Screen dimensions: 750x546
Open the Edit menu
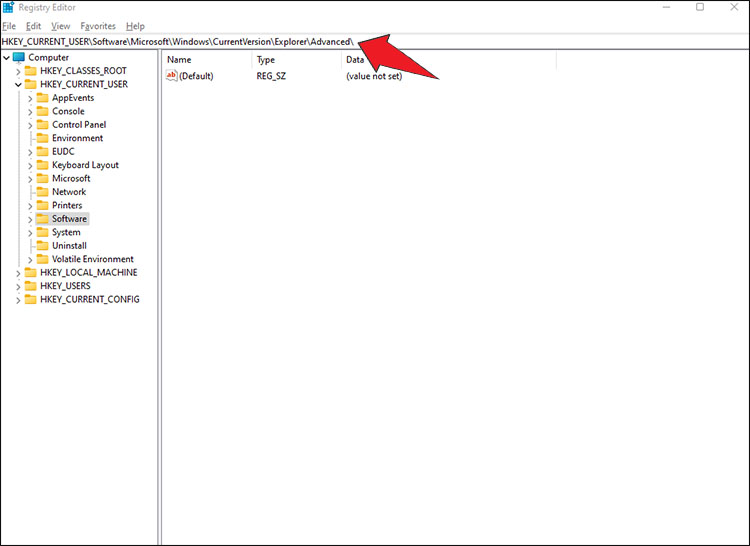point(33,26)
